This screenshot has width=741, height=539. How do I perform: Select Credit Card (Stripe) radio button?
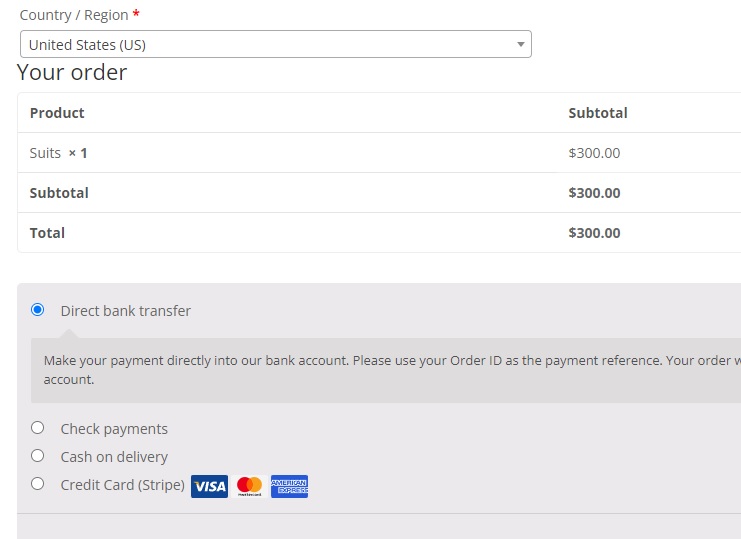(x=37, y=484)
